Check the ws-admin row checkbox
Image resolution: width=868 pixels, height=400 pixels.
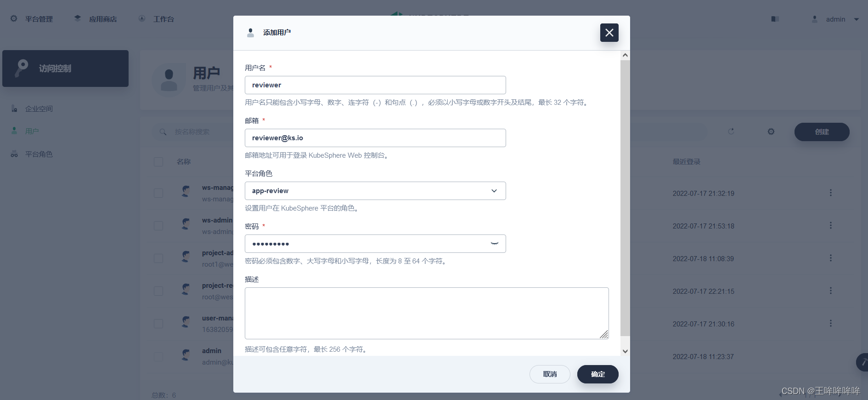pos(158,226)
